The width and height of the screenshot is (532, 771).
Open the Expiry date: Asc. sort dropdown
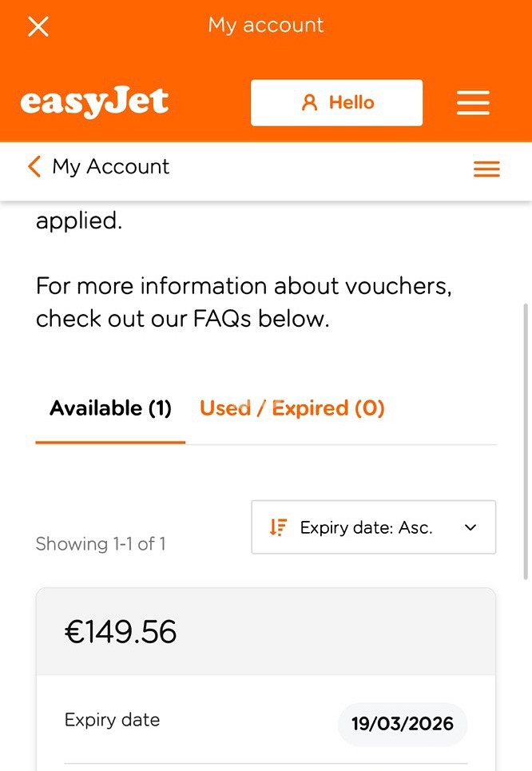click(x=374, y=527)
